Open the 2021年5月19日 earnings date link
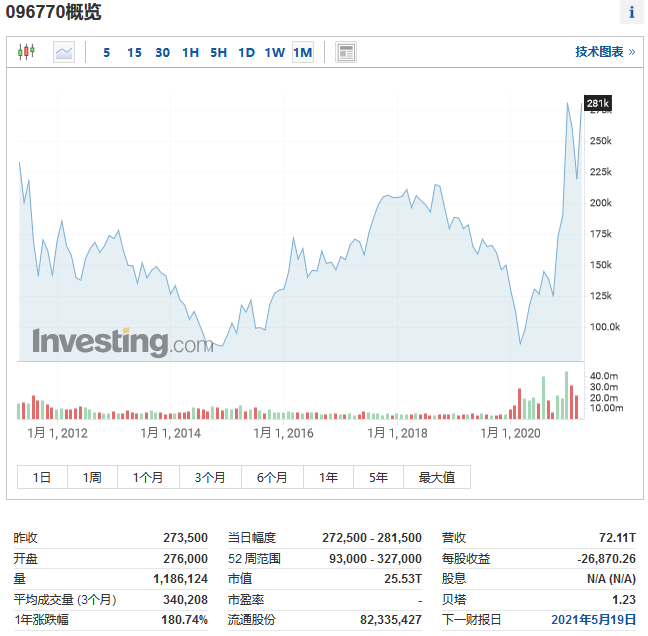 pyautogui.click(x=595, y=620)
